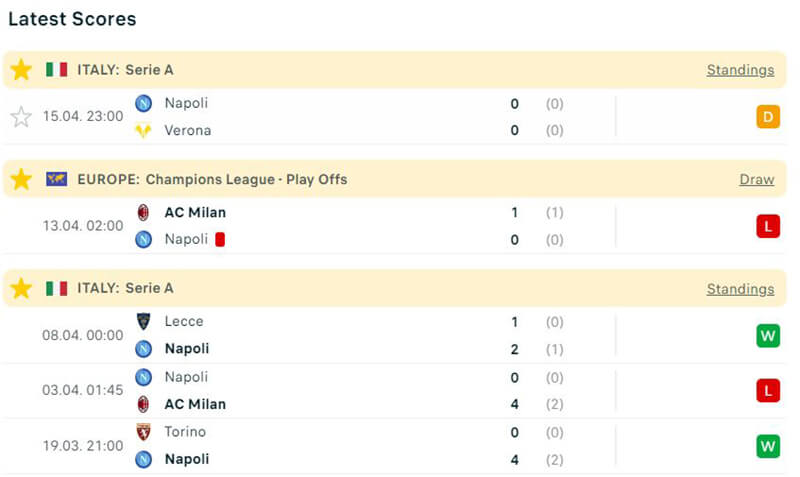
Task: Toggle the yellow star for the first Serie A league
Action: [x=21, y=70]
